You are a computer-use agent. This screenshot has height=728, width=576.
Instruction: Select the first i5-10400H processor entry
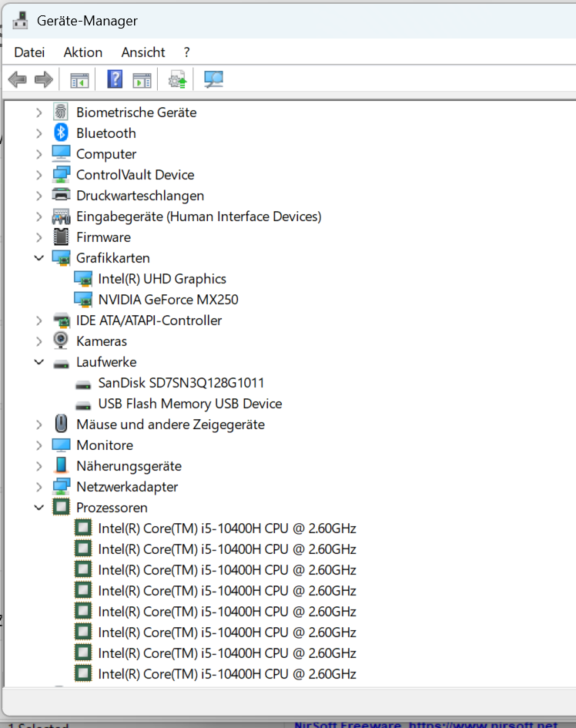point(227,528)
